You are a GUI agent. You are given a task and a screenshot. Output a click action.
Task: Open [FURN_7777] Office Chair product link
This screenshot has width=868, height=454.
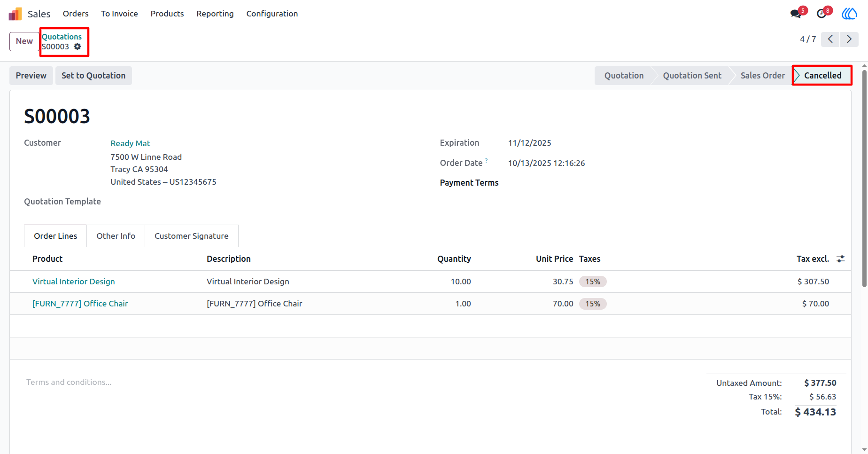click(80, 304)
